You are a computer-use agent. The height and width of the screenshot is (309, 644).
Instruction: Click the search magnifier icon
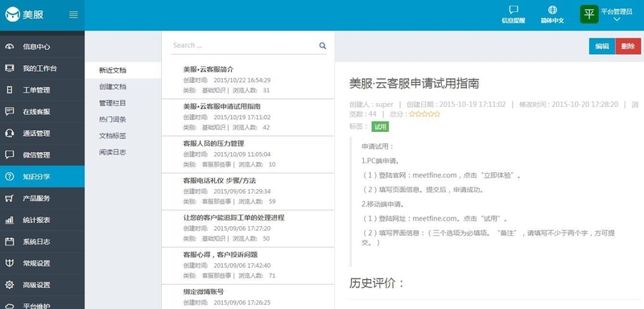coord(323,46)
